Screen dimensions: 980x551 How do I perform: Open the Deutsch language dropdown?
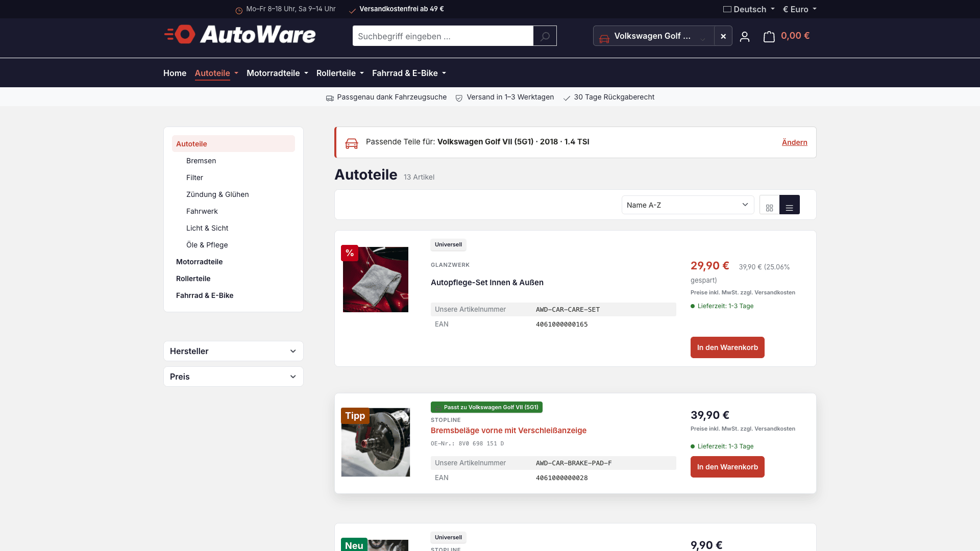click(749, 9)
